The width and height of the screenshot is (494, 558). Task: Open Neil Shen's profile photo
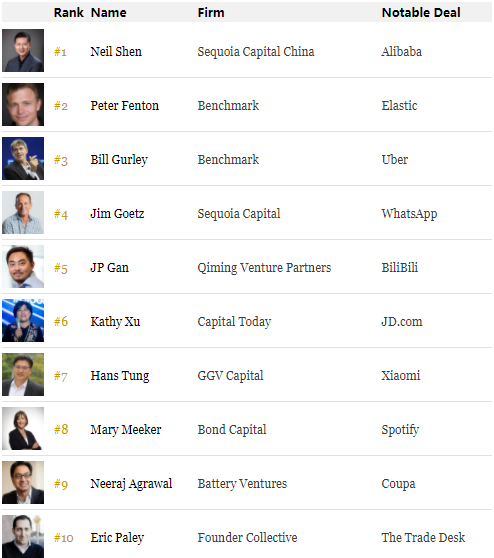click(23, 51)
